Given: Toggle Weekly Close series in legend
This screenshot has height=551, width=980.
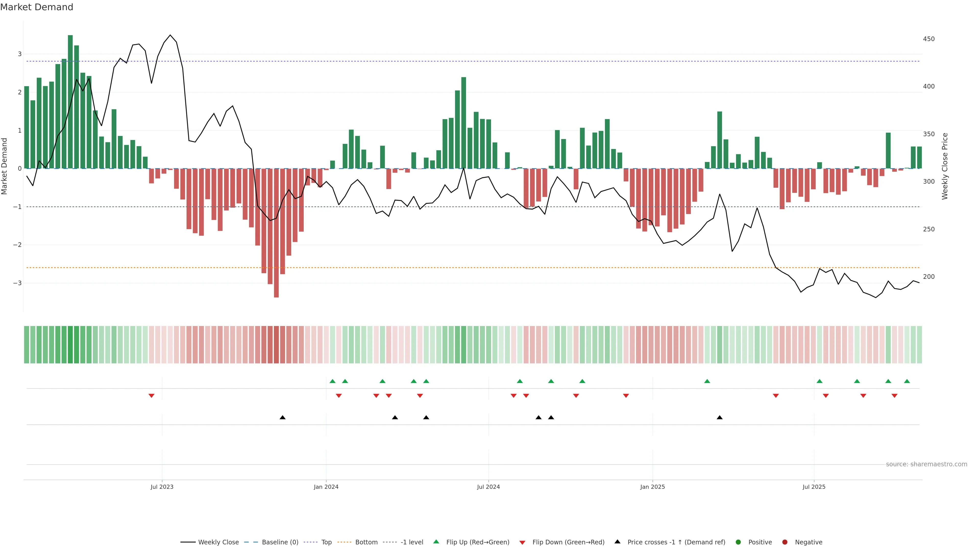Looking at the screenshot, I should click(x=218, y=542).
